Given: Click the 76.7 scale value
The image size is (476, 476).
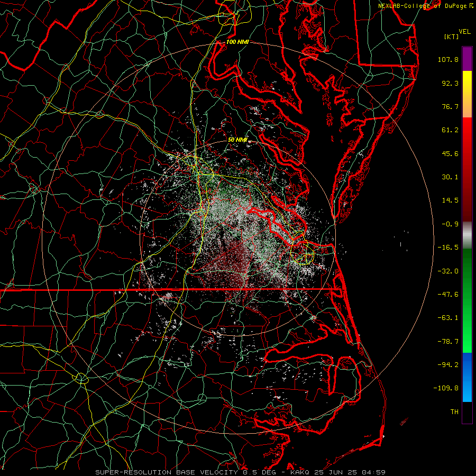Looking at the screenshot, I should tap(450, 106).
